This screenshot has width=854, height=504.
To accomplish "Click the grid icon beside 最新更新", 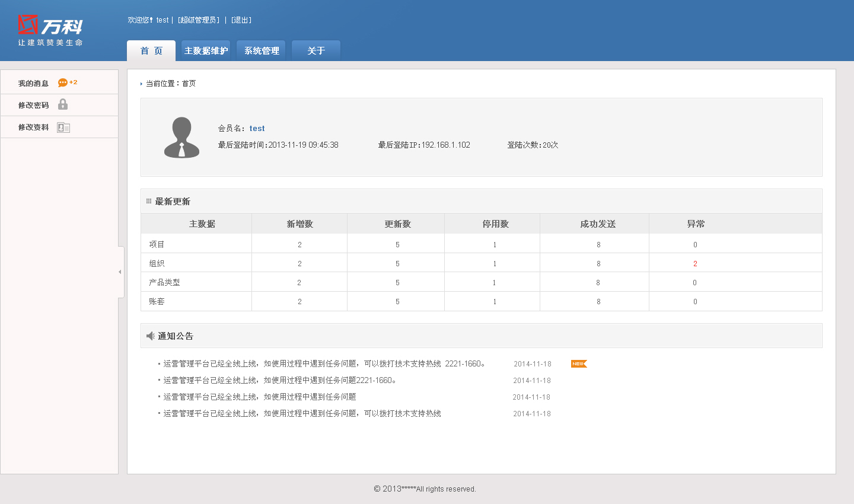I will point(149,201).
